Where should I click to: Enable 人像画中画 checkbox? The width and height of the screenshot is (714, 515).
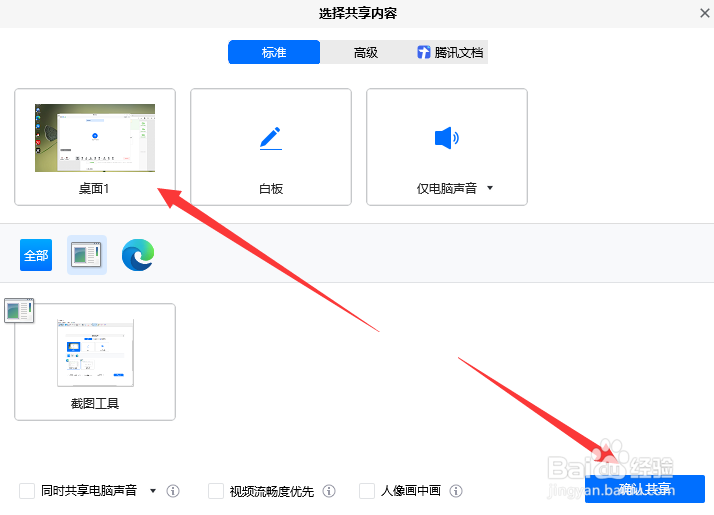click(x=367, y=491)
